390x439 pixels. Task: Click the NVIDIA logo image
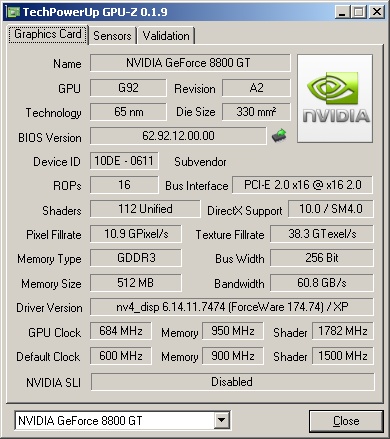pyautogui.click(x=335, y=99)
